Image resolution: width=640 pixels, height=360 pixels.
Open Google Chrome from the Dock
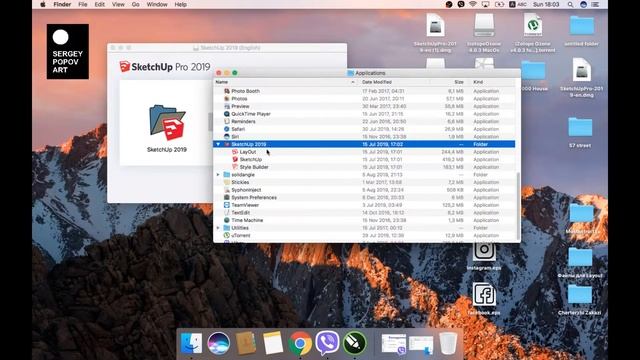click(300, 343)
